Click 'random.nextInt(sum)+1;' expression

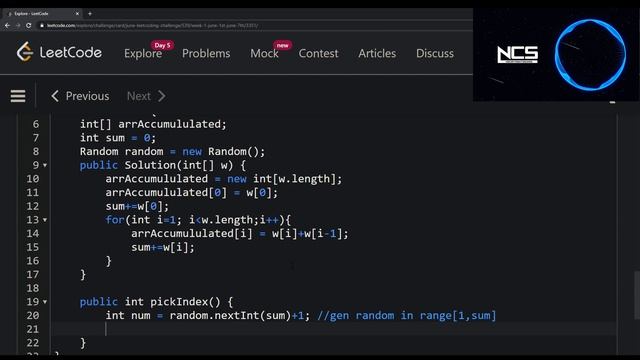point(240,316)
